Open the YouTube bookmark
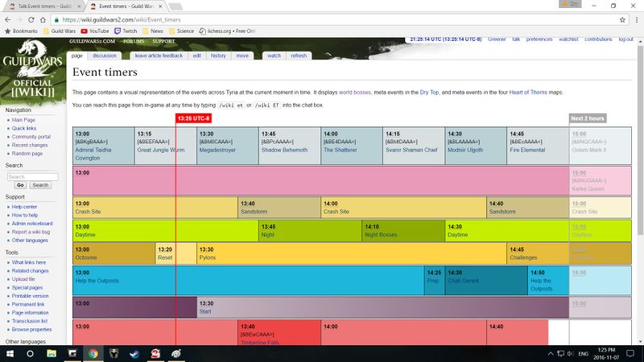The image size is (644, 362). (95, 31)
